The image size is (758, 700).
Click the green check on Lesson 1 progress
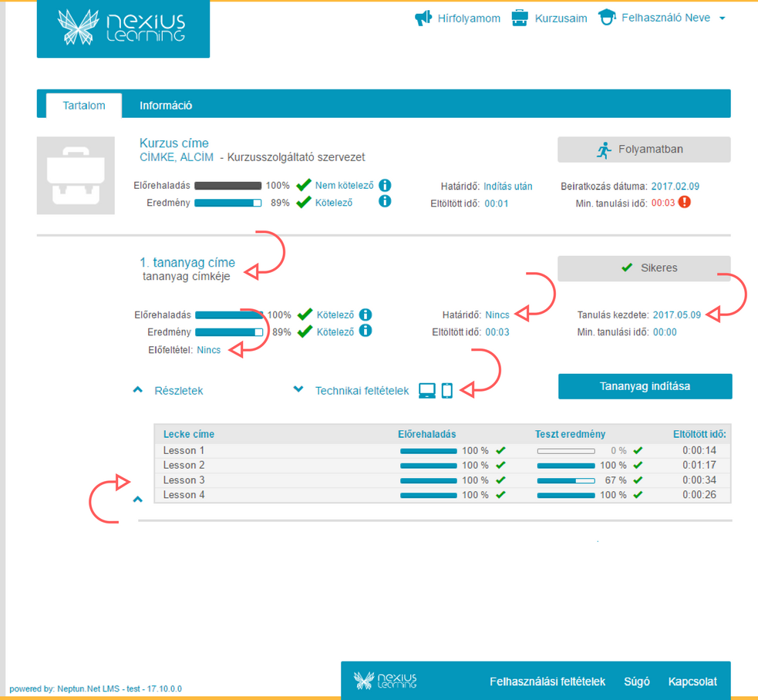(500, 451)
